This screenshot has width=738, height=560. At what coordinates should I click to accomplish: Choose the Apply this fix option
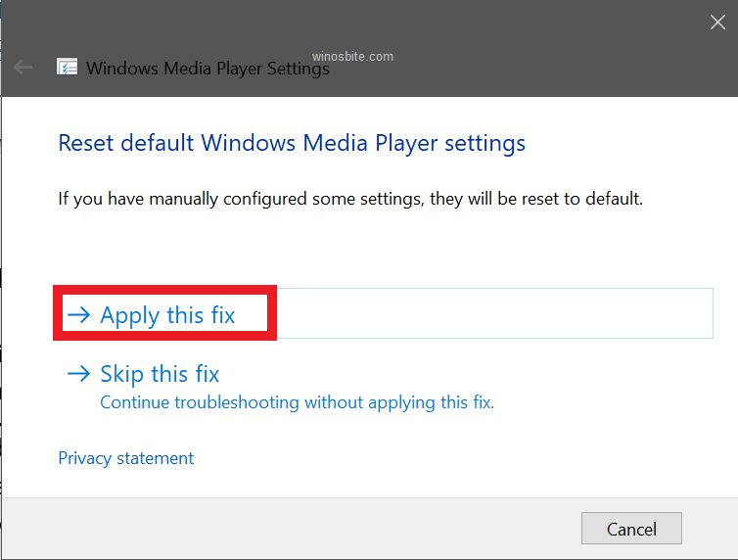pos(167,315)
